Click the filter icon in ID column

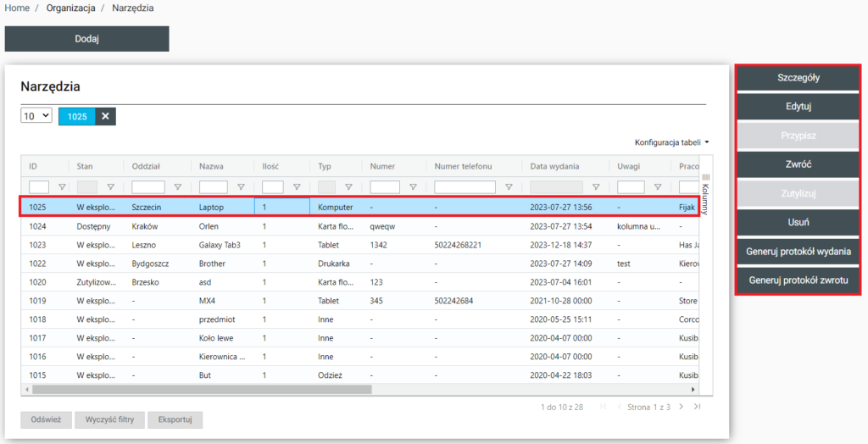click(62, 187)
